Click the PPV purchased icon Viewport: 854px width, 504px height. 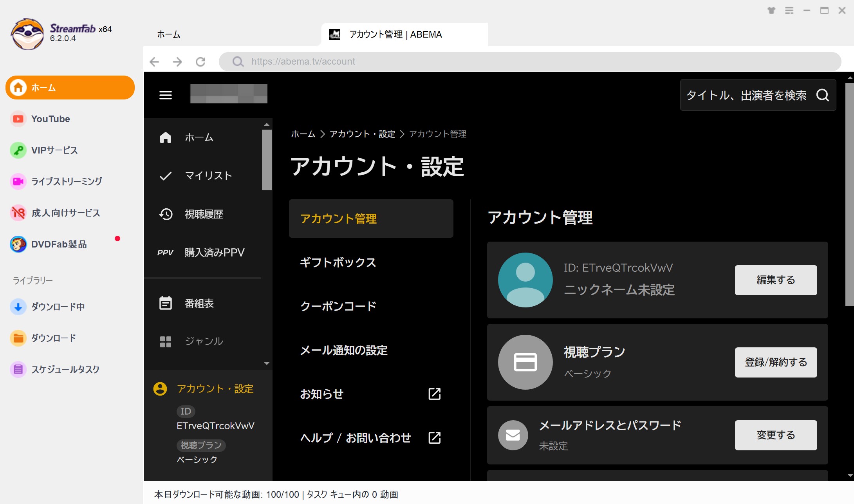pyautogui.click(x=165, y=253)
